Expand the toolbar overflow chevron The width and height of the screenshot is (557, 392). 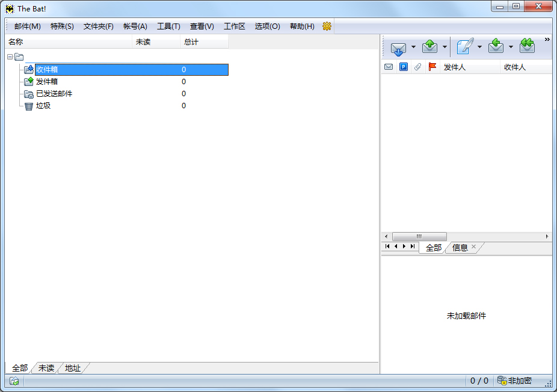(x=547, y=40)
